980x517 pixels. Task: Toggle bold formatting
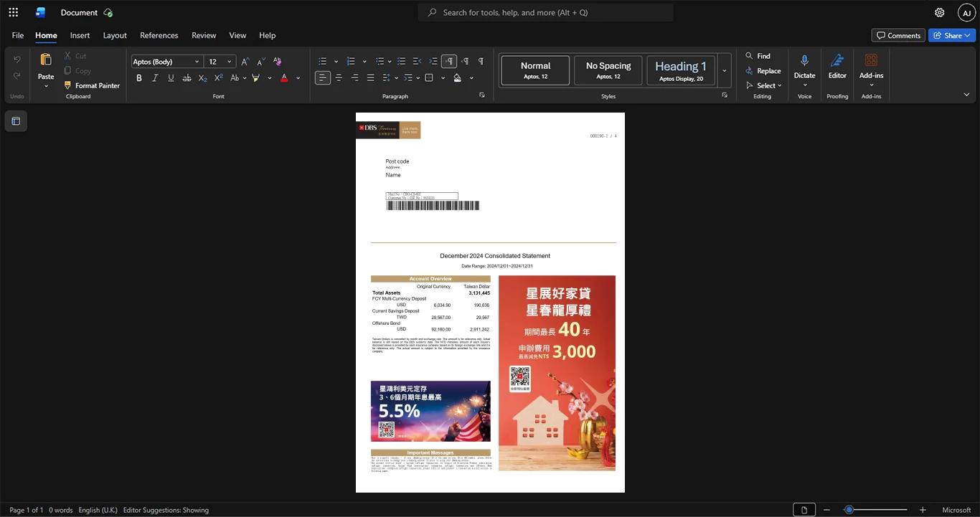click(x=139, y=77)
